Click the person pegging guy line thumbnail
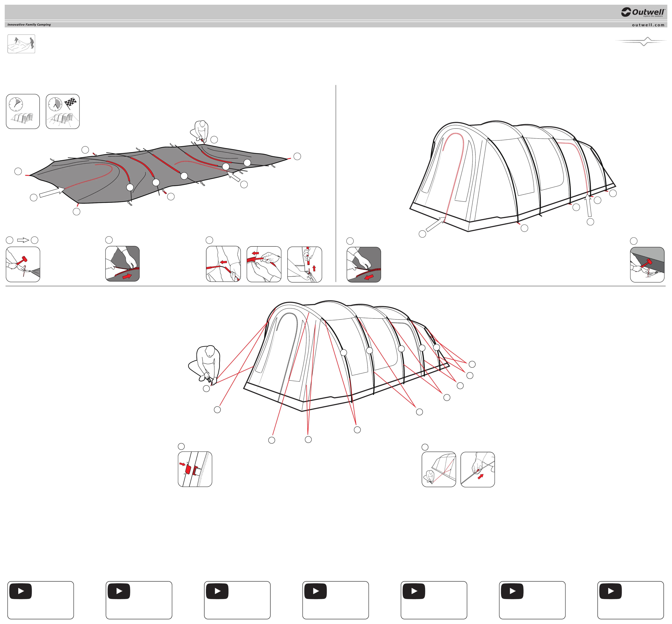This screenshot has width=672, height=624. tap(439, 469)
